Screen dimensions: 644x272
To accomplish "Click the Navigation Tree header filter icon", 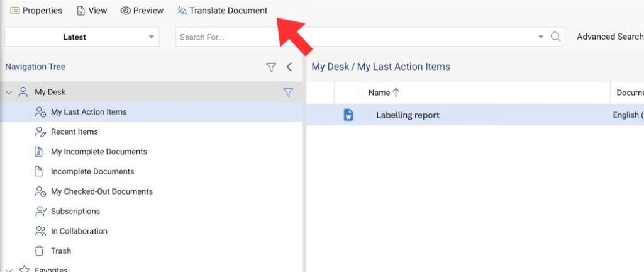I will pos(271,67).
